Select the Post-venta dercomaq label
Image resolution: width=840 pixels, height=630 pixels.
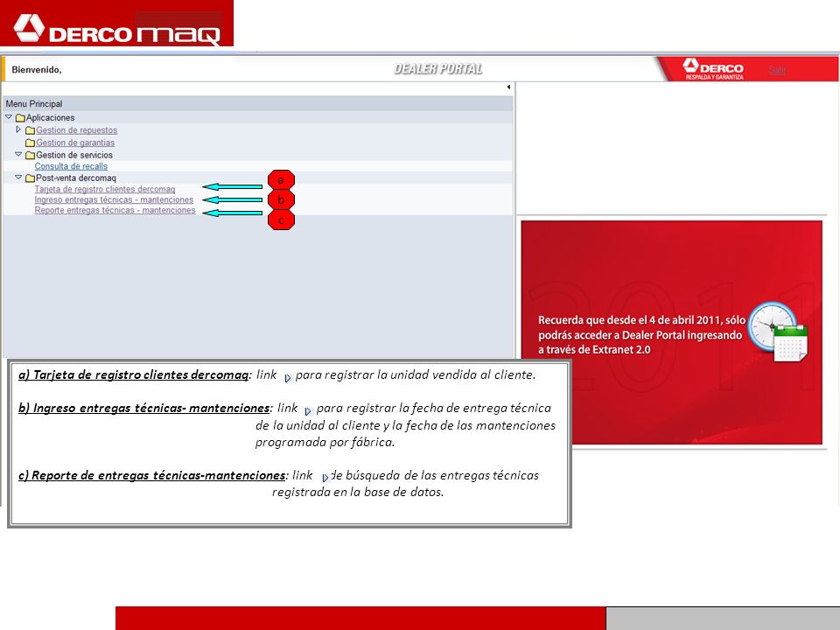tap(75, 178)
